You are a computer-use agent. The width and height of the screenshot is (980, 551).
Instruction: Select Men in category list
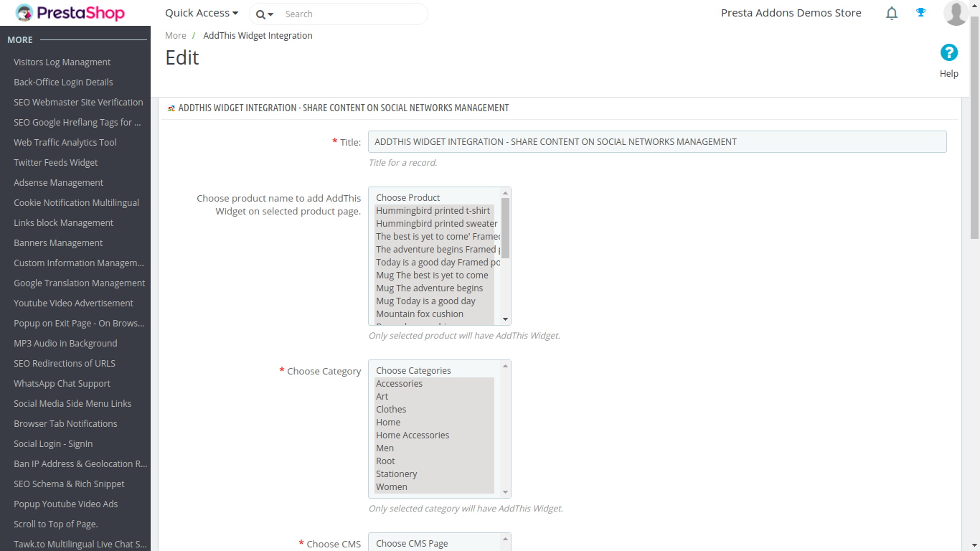coord(434,448)
